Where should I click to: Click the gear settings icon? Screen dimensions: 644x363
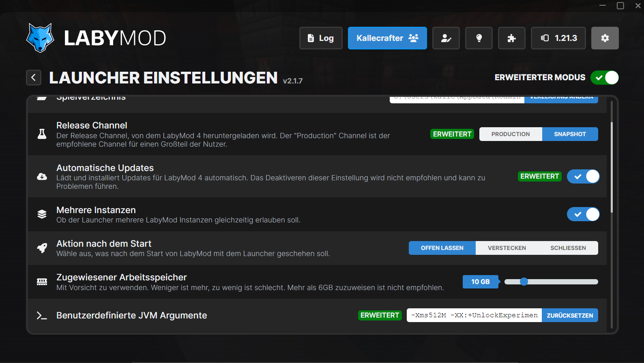coord(605,38)
